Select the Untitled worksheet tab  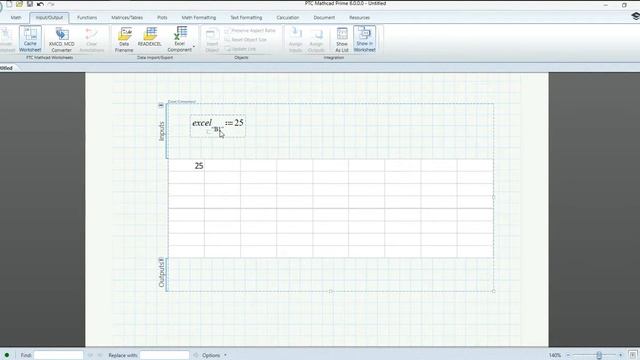click(7, 68)
